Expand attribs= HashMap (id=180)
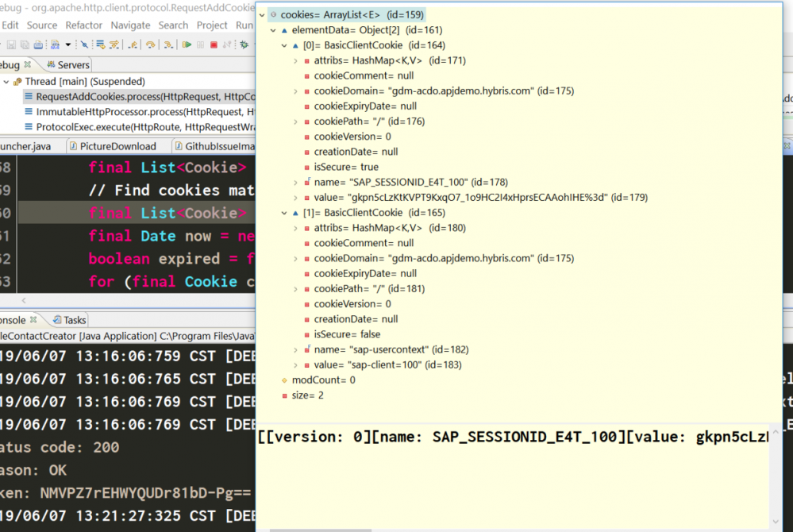The width and height of the screenshot is (793, 532). (x=295, y=228)
